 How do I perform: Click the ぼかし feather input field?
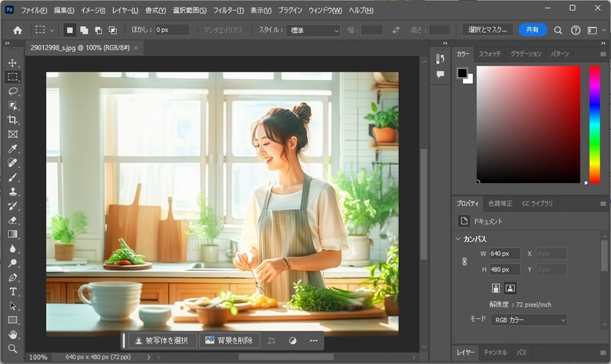coord(172,30)
